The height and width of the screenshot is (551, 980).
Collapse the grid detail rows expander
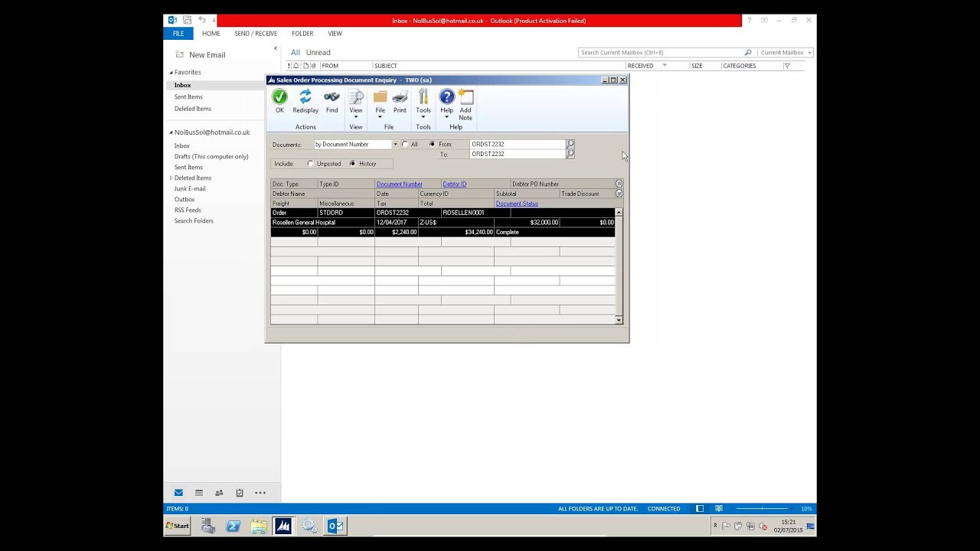point(619,184)
